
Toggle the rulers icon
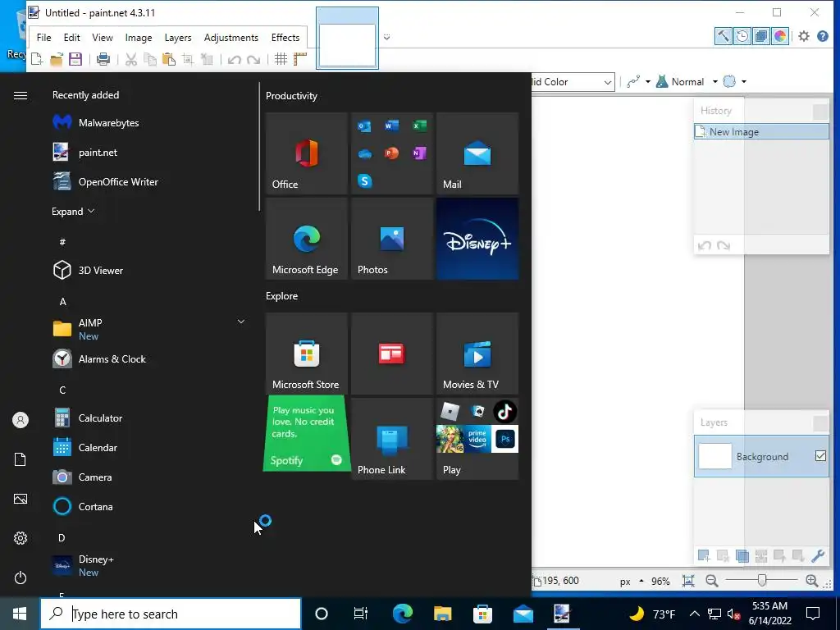300,59
